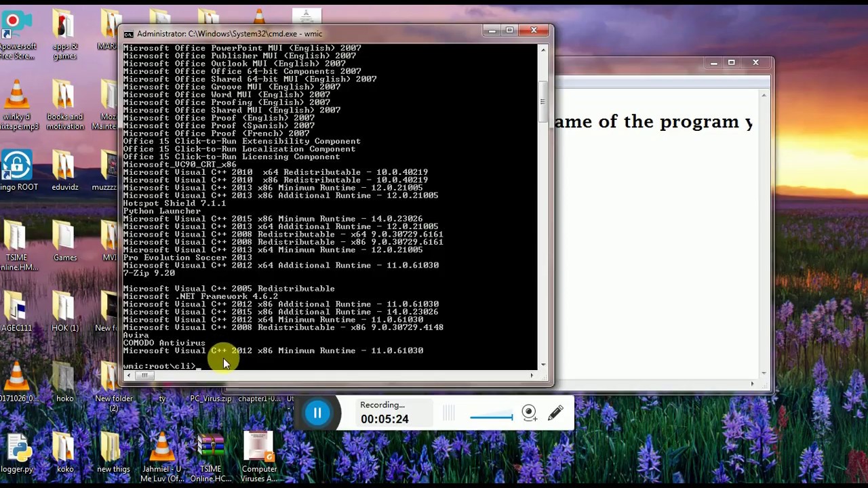Viewport: 868px width, 488px height.
Task: Click "Office 15 Click-to-Run Extensibility Component" line
Action: coord(241,141)
